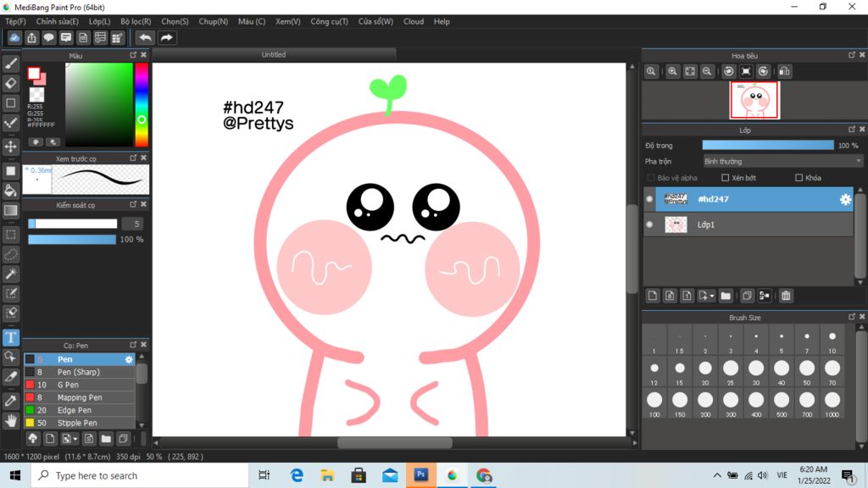Select the Dot tool with pen-and-dots icon
Viewport: 868px width, 488px height.
click(10, 123)
